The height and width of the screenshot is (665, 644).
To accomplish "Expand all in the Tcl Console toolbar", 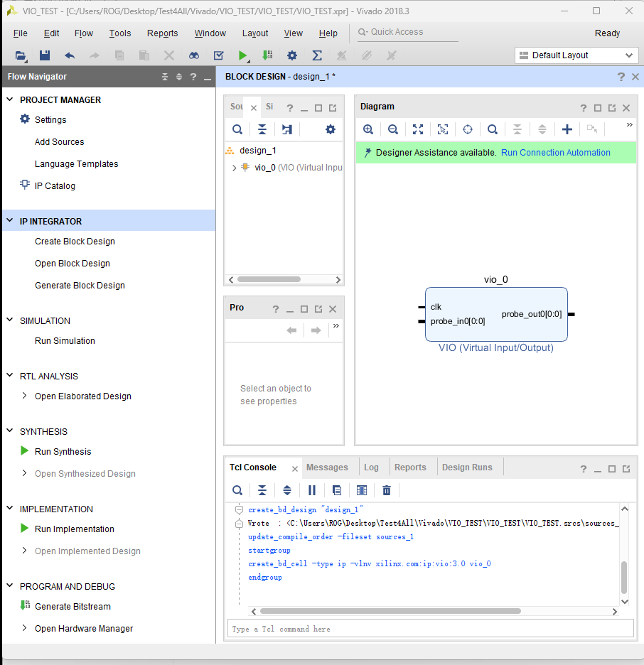I will 287,490.
